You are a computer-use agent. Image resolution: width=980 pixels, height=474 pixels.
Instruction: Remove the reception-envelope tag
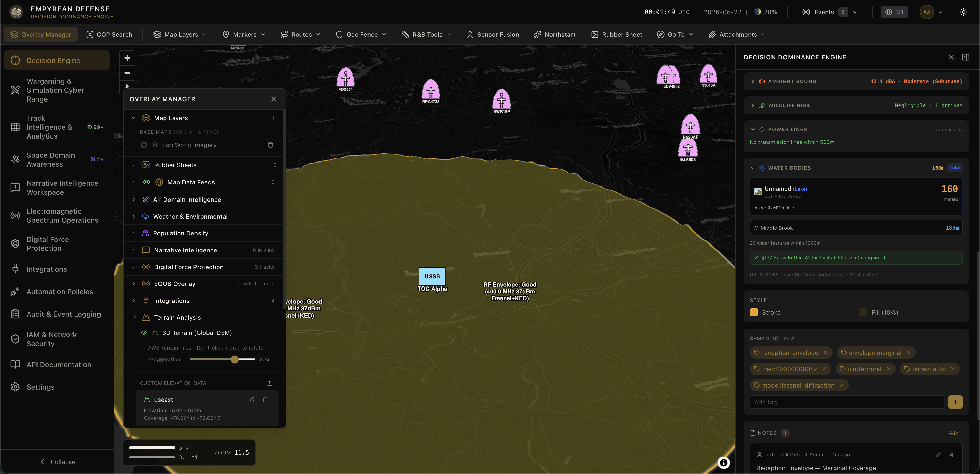826,353
